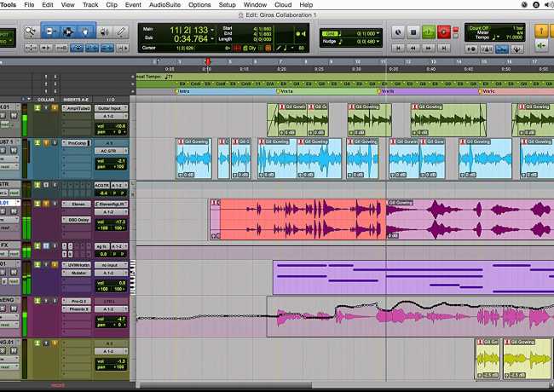This screenshot has height=392, width=554.
Task: Select the red highlighted audio clip
Action: [303, 219]
